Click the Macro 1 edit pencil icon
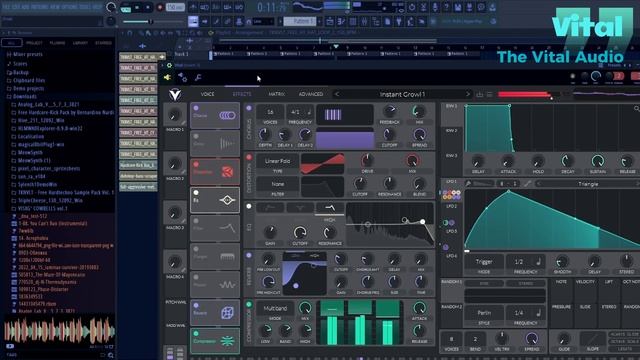640x360 pixels. (x=184, y=123)
